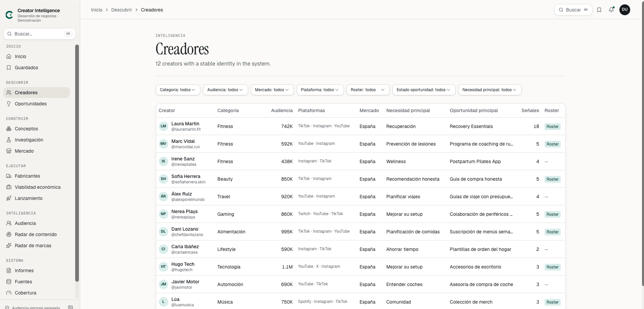644x309 pixels.
Task: Navigate to Descubrir breadcrumb link
Action: tap(122, 10)
